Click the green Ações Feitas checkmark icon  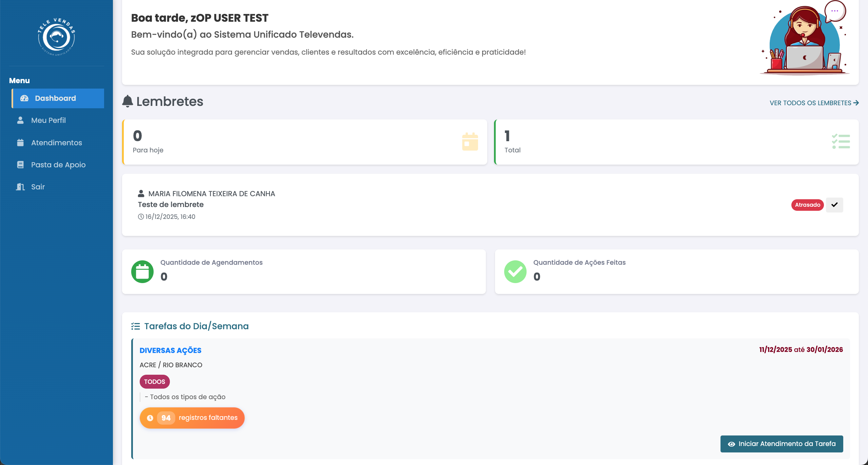[515, 272]
